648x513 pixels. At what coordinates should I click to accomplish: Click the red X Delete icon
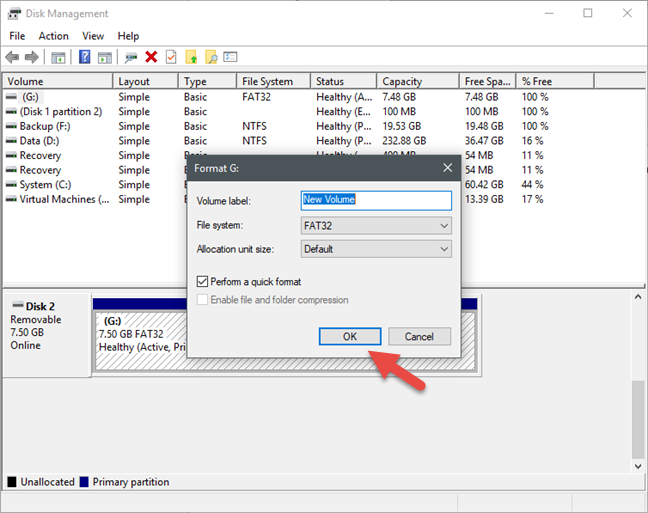pos(151,57)
